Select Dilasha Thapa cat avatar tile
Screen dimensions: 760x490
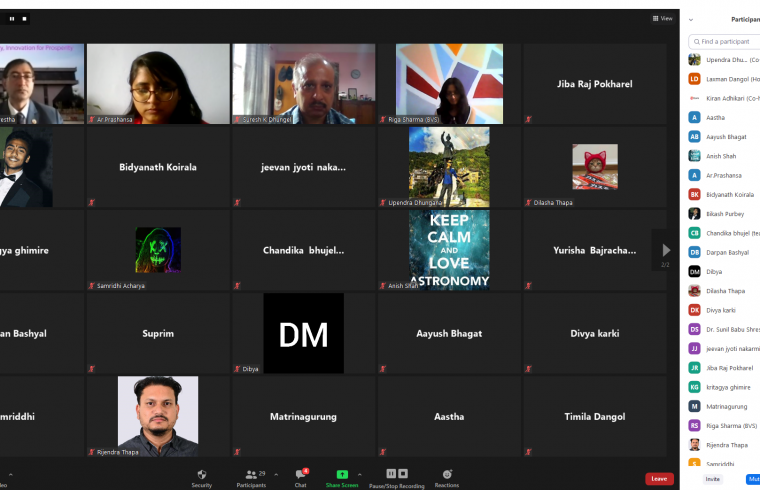(595, 167)
